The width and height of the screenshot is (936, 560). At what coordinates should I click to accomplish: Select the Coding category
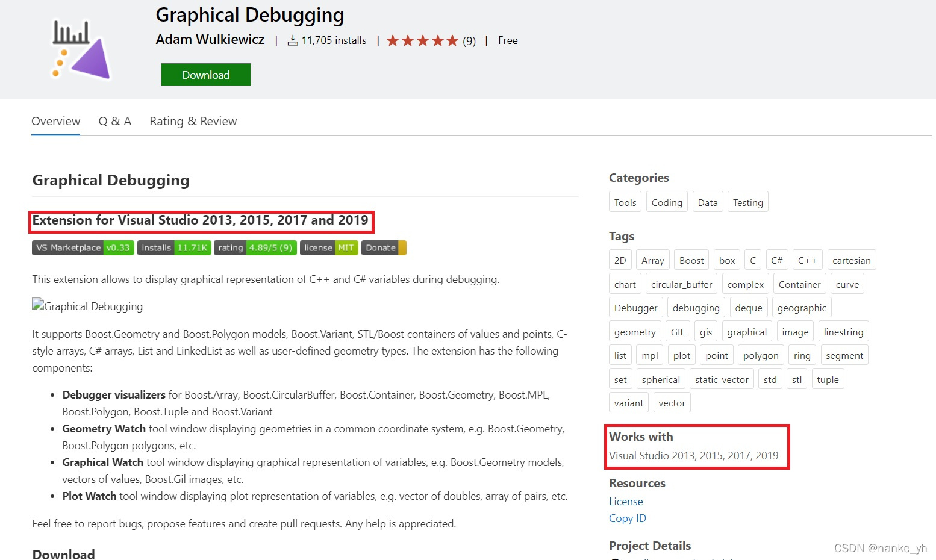tap(667, 202)
